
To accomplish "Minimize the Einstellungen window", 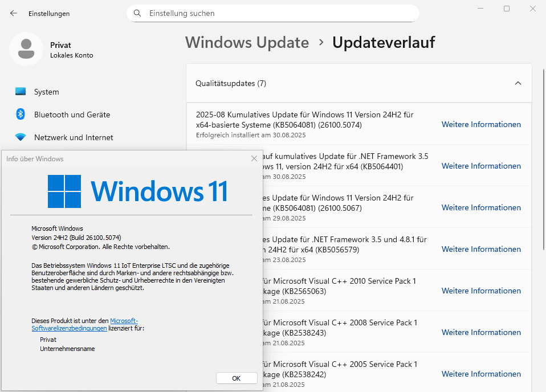I will (x=480, y=9).
